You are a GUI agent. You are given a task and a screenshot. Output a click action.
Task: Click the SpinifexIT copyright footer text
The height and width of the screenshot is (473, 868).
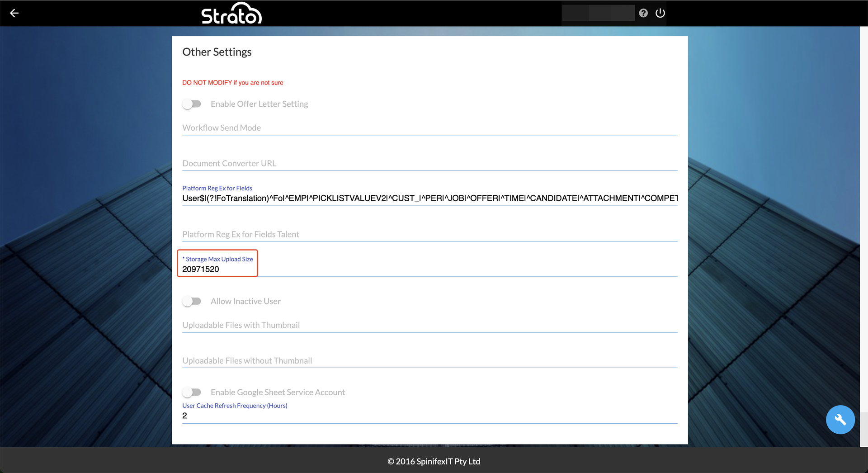(x=434, y=461)
